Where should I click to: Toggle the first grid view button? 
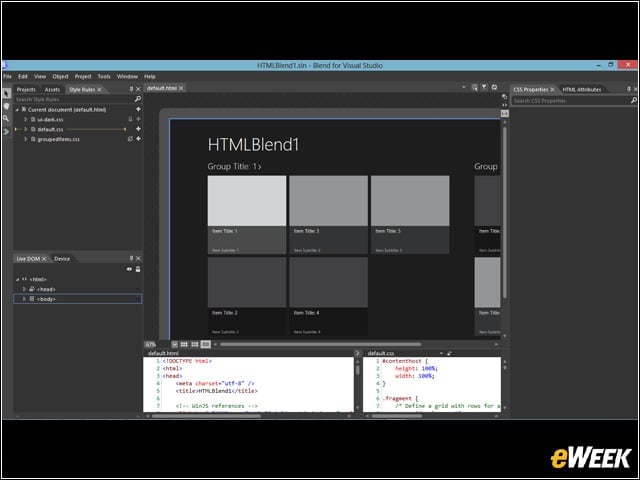point(184,344)
